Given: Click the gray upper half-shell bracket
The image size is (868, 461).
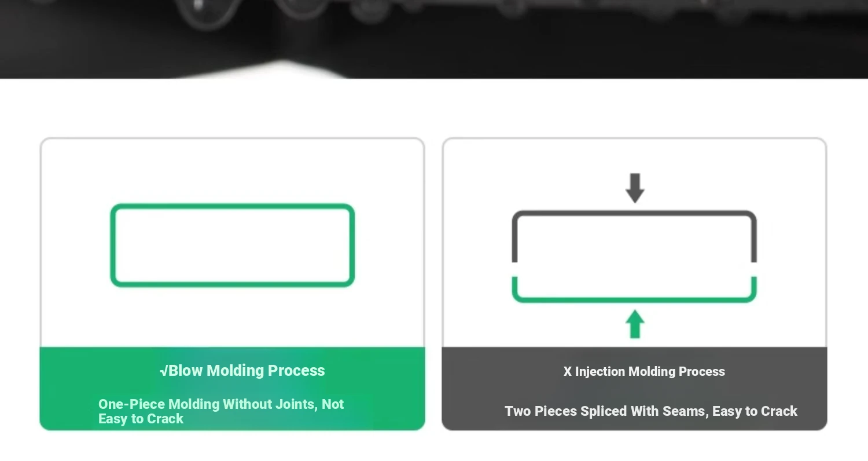Looking at the screenshot, I should click(x=634, y=236).
